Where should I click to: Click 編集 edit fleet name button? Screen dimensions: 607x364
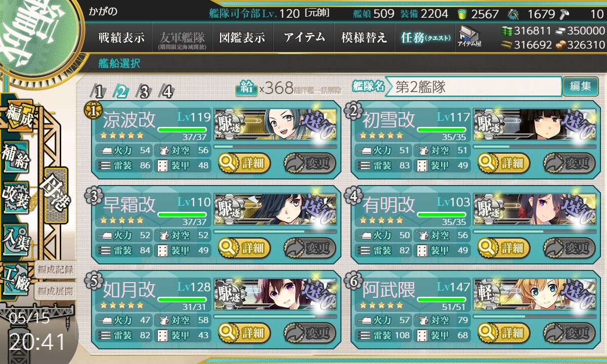580,86
